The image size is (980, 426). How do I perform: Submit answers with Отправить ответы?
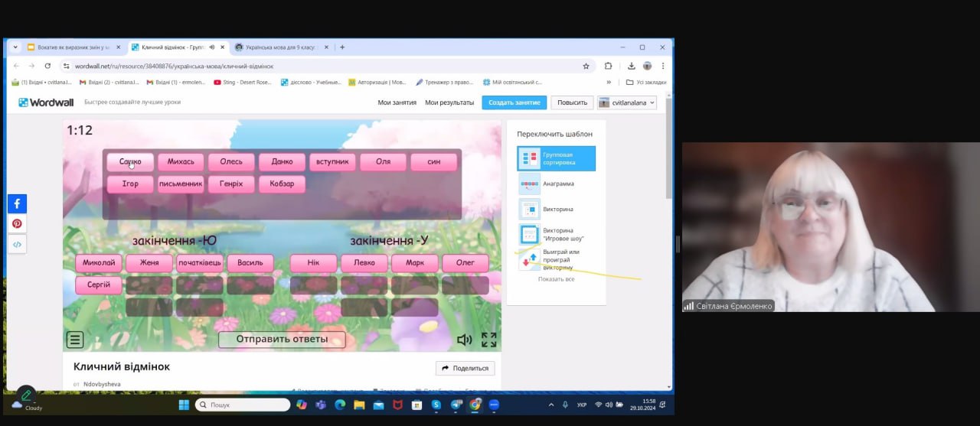click(x=282, y=339)
